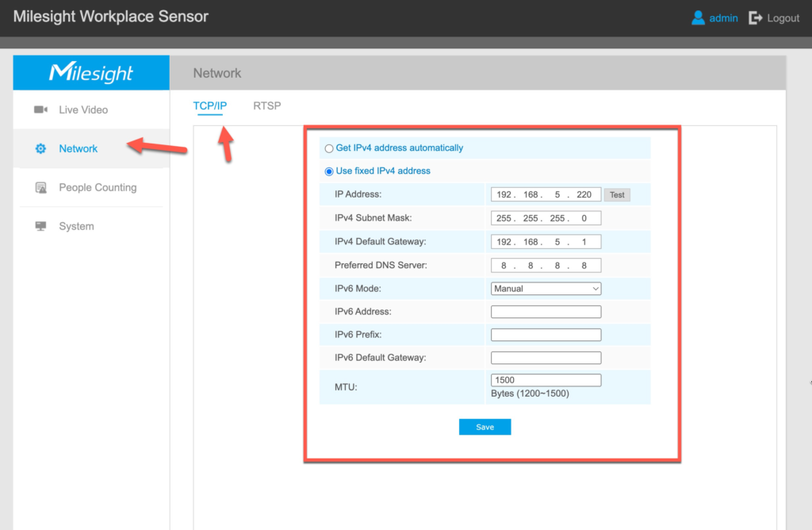Click the IP Address input field
This screenshot has width=812, height=530.
(546, 195)
